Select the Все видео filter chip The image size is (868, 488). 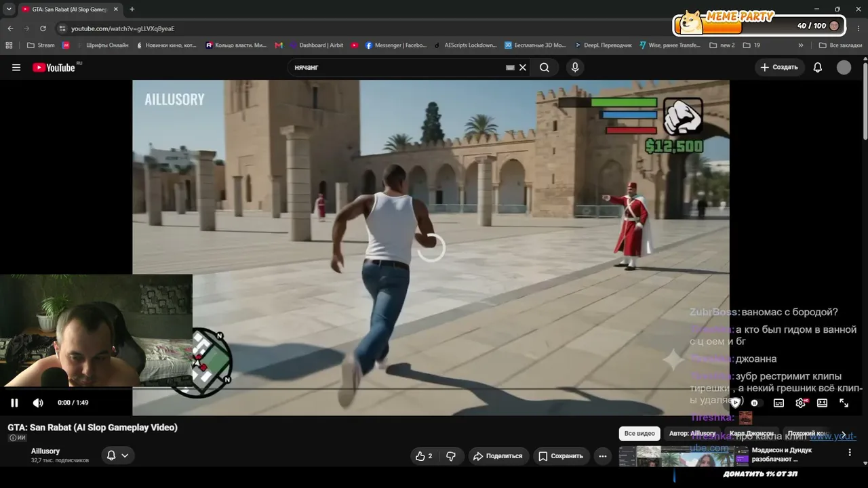[639, 433]
